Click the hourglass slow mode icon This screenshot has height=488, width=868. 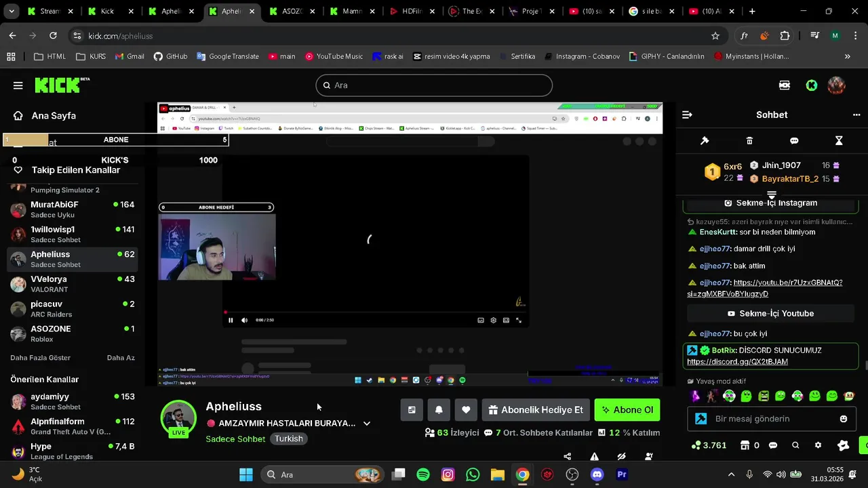click(x=839, y=140)
